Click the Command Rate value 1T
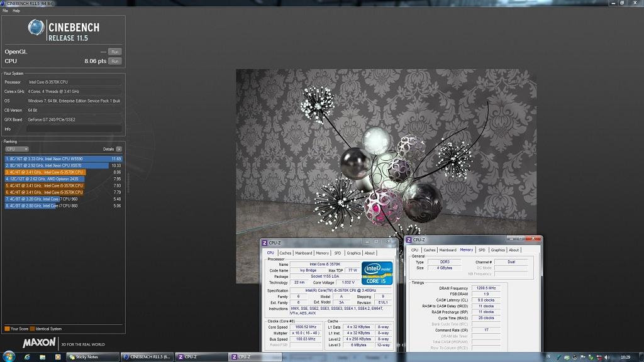 point(486,330)
